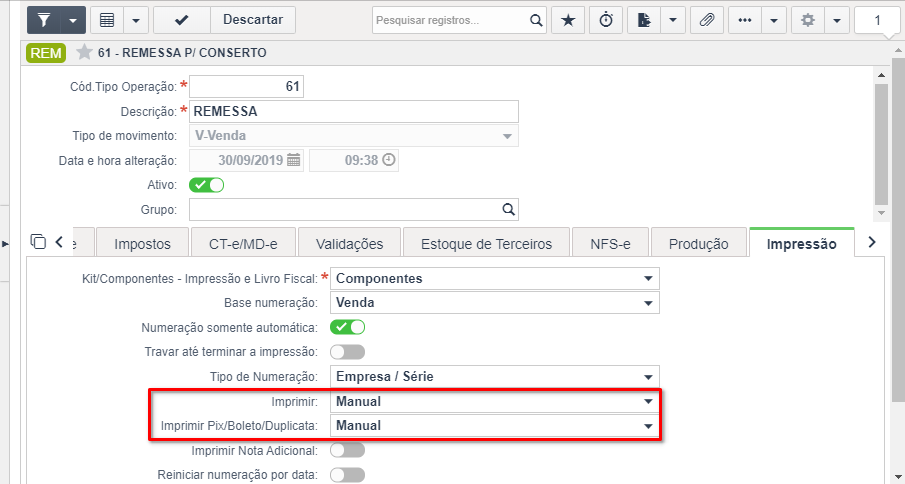
Task: Click the Descartar button
Action: click(253, 20)
